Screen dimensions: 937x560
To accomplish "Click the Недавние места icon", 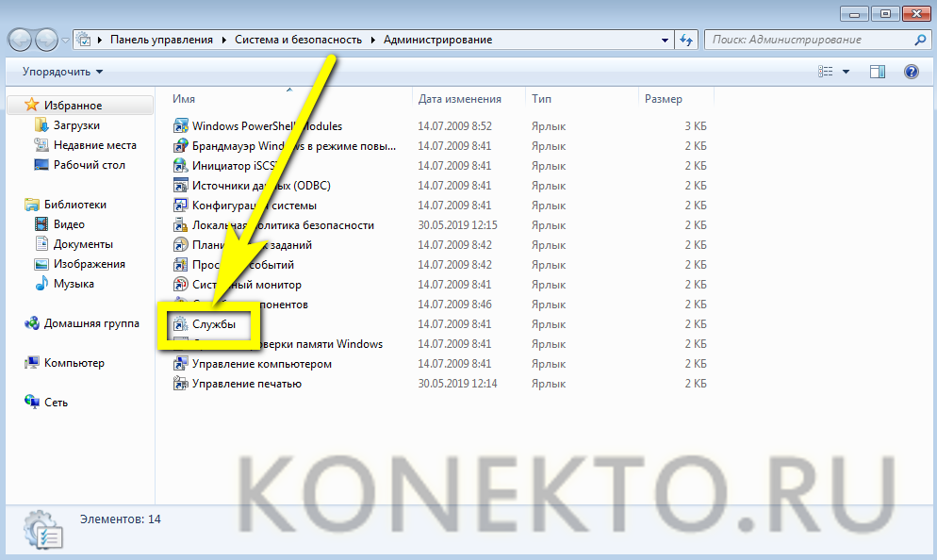I will (41, 144).
